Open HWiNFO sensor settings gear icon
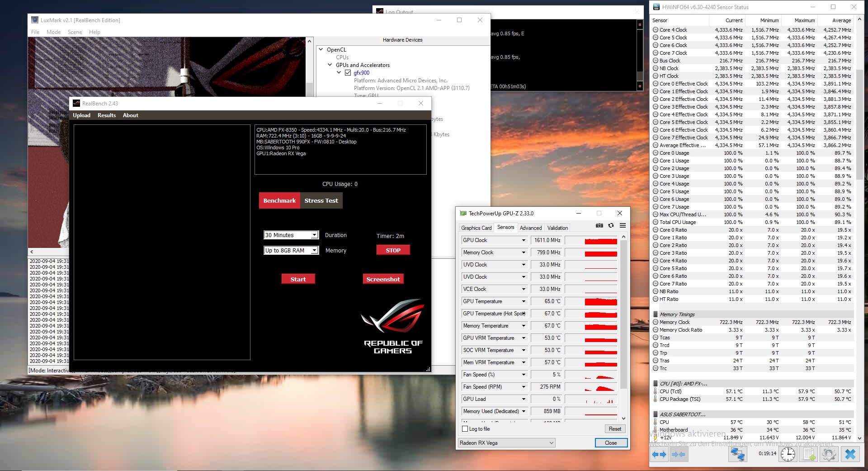 coord(829,454)
